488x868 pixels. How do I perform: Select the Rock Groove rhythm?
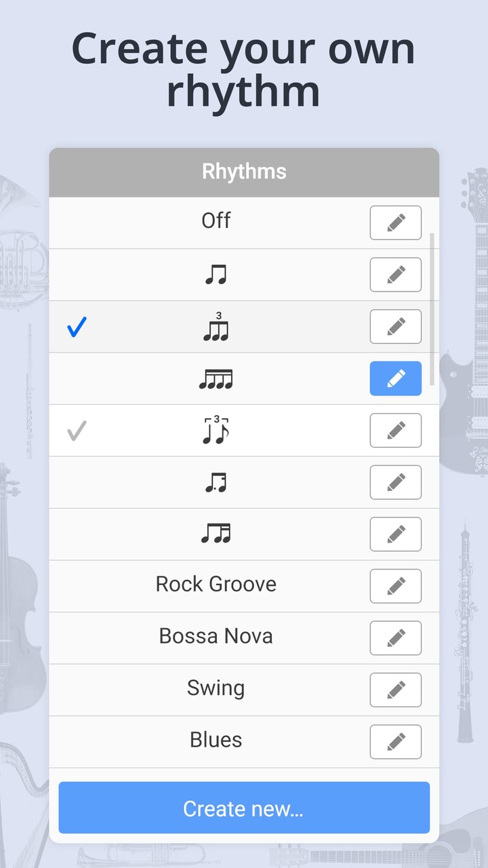[216, 585]
